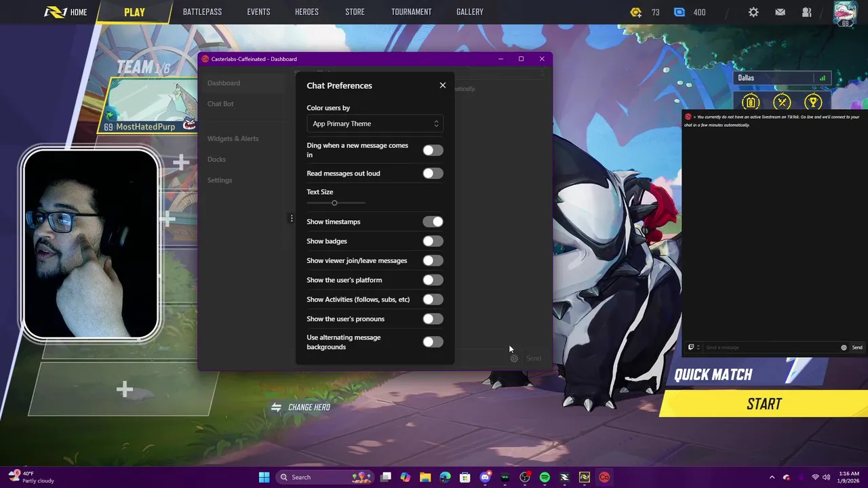Enable Show the user's platform
Image resolution: width=868 pixels, height=488 pixels.
tap(433, 280)
